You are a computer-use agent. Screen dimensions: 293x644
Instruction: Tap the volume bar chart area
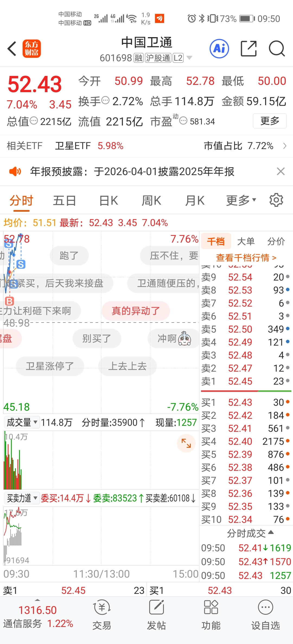coord(101,461)
